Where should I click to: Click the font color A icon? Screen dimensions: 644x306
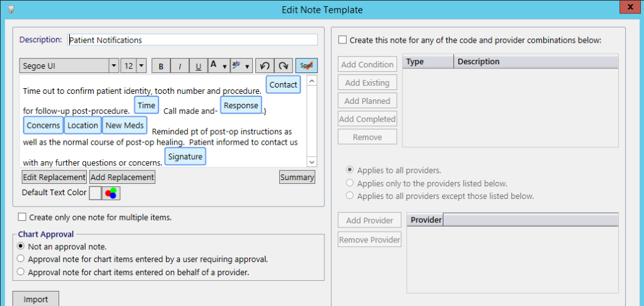point(214,65)
